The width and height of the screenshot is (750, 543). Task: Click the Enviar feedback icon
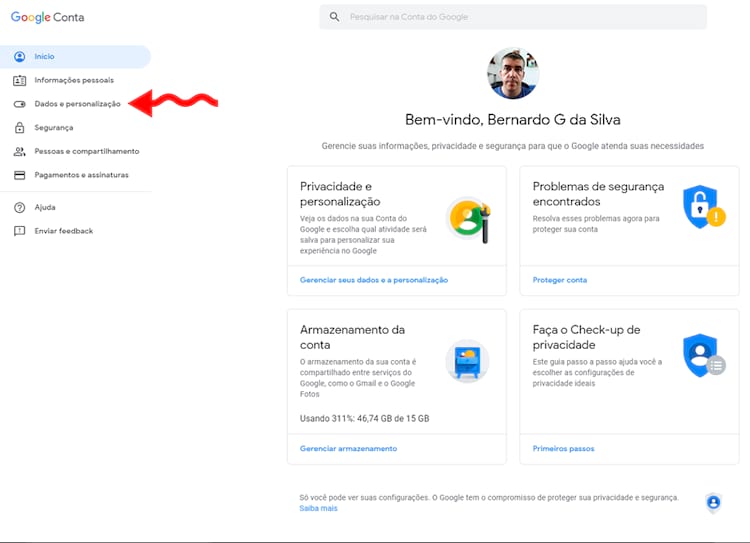tap(19, 231)
